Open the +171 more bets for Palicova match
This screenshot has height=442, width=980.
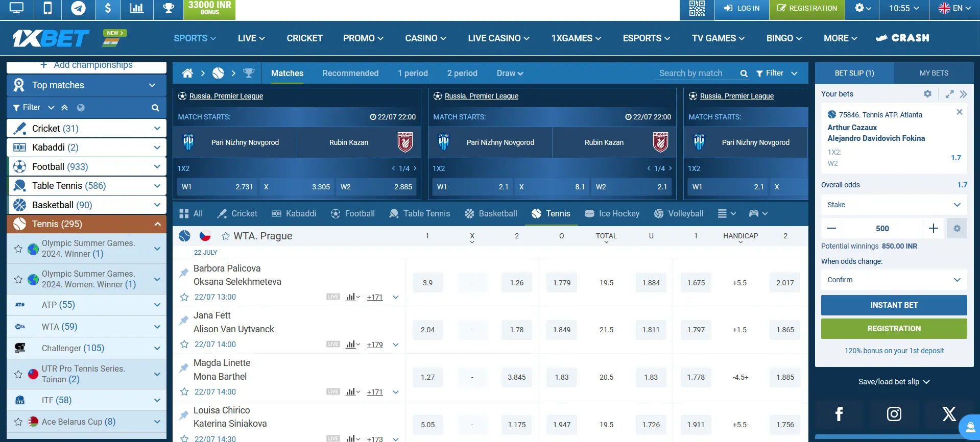coord(375,297)
